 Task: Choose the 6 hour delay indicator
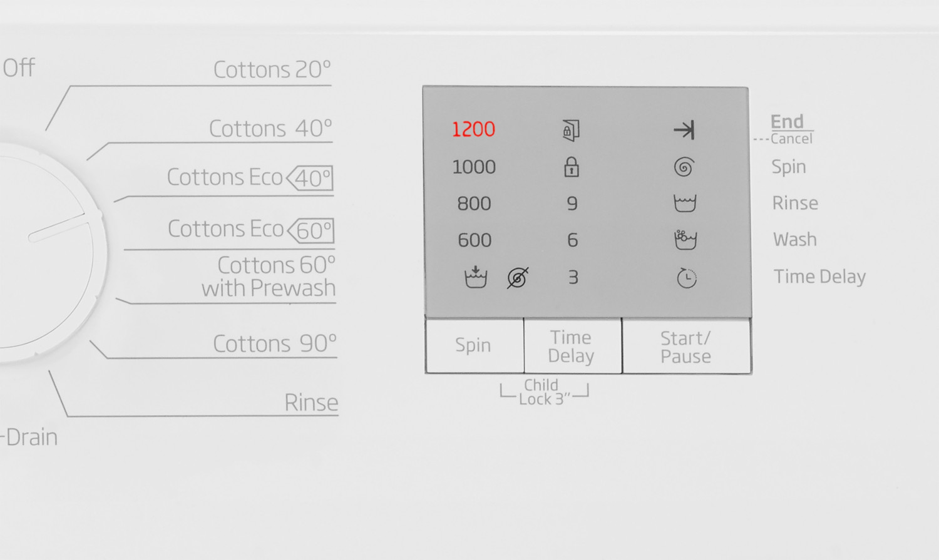(572, 240)
